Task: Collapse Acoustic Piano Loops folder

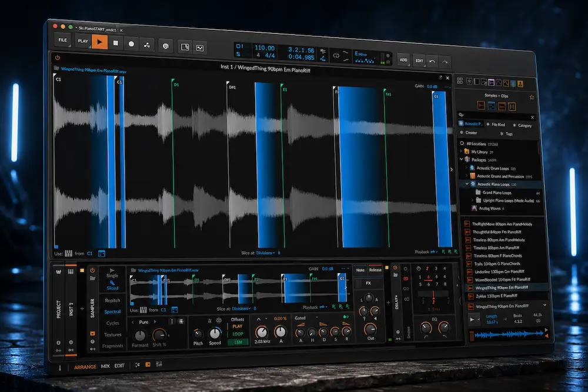Action: click(467, 184)
